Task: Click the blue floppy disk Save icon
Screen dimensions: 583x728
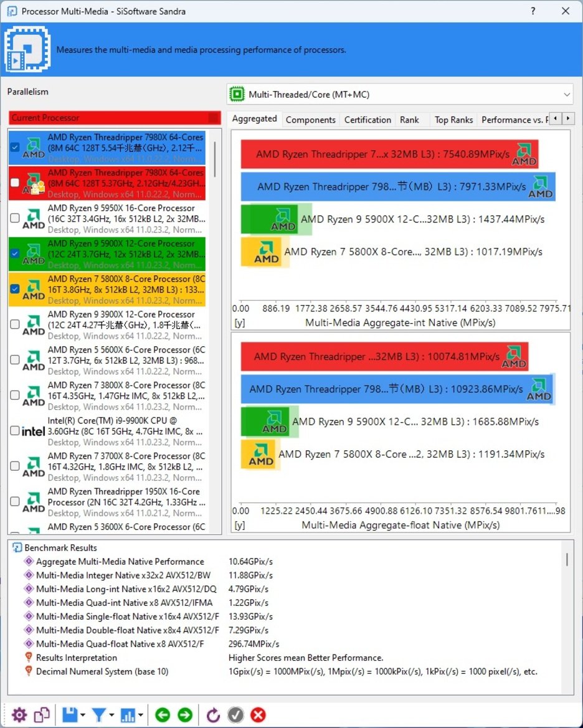Action: tap(70, 714)
